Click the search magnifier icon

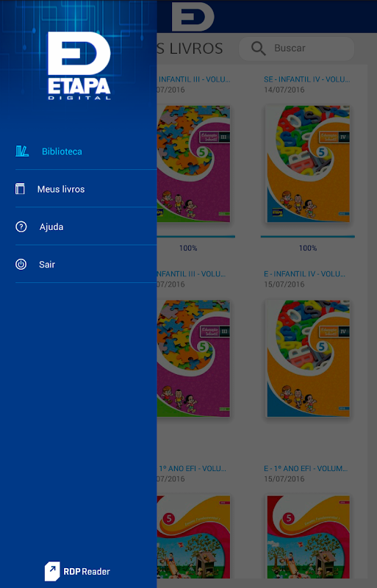258,49
